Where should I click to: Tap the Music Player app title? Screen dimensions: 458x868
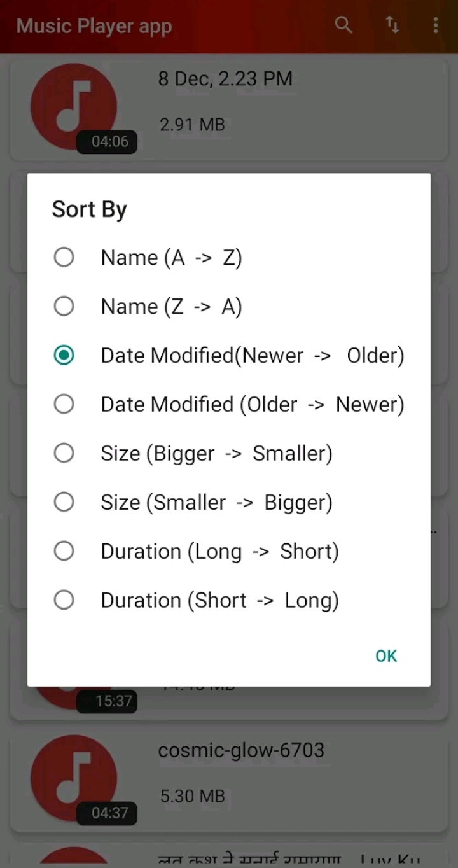[x=94, y=27]
